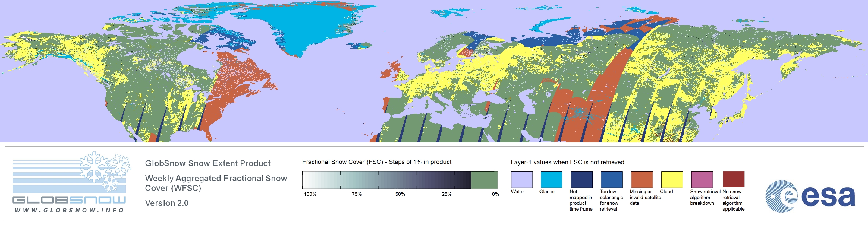Click 'Layer-1 values when FSC is not retrieved'

coord(568,162)
